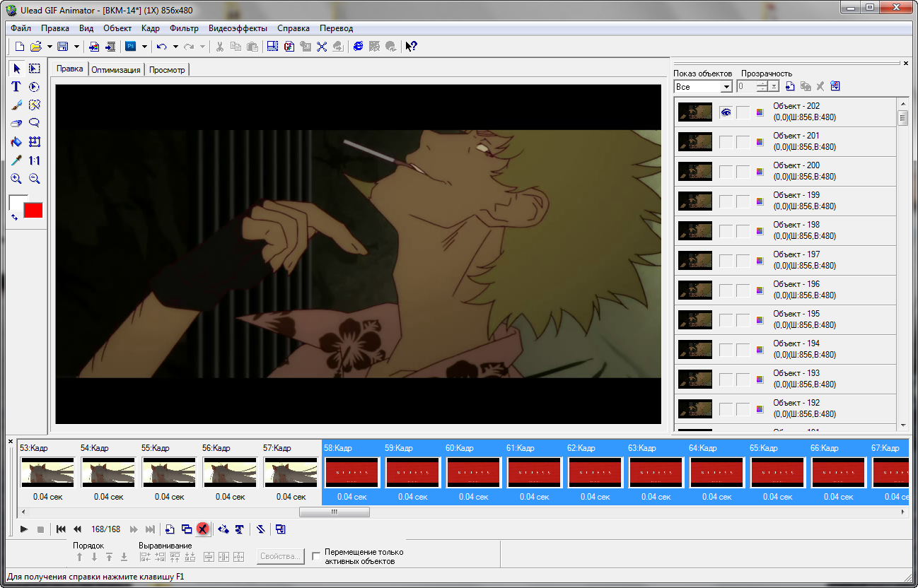Toggle the lock box for Объект - 198
This screenshot has height=588, width=918.
pos(743,231)
